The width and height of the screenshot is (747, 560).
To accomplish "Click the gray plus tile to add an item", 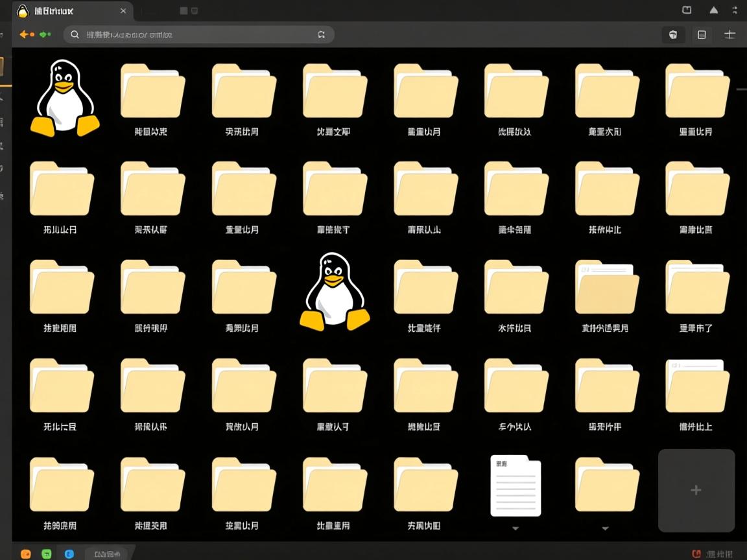I will coord(696,490).
